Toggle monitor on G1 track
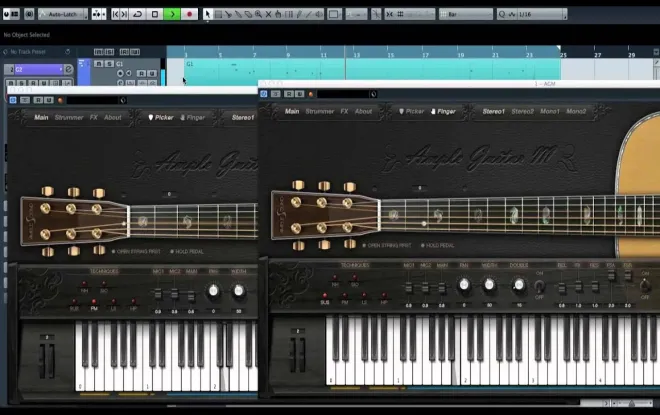This screenshot has height=415, width=660. (x=128, y=73)
